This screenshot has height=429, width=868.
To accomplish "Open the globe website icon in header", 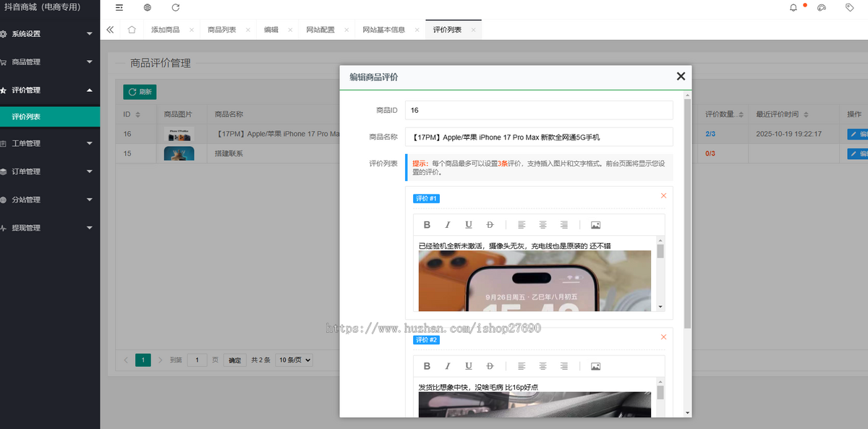I will 148,7.
